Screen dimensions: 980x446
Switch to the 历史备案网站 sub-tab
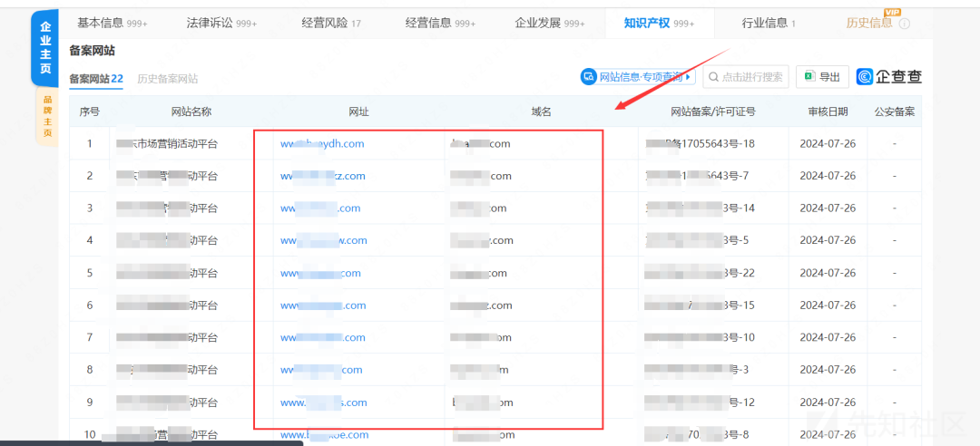point(168,79)
